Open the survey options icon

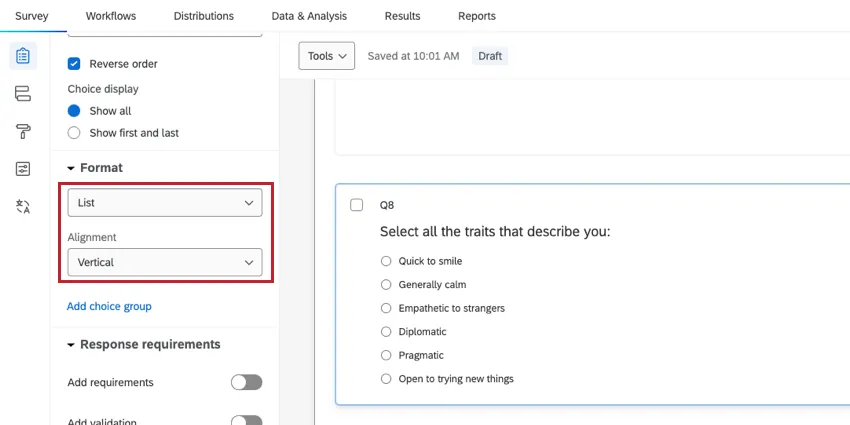point(23,169)
